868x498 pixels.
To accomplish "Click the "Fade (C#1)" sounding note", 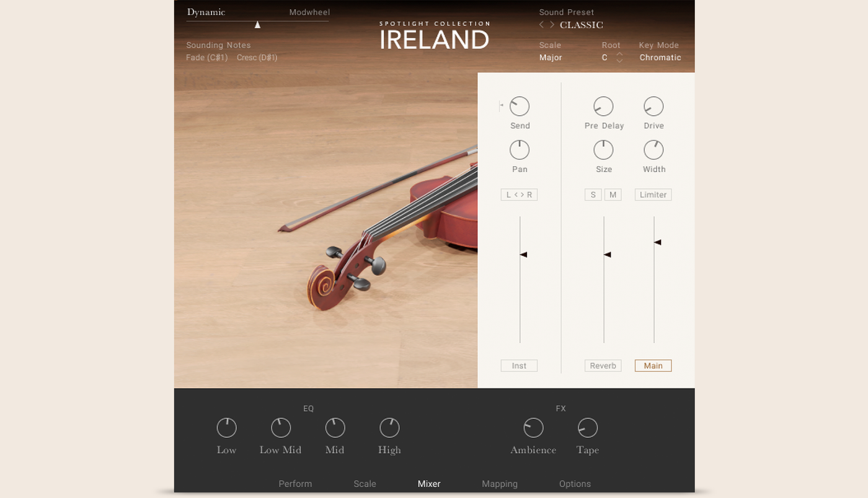I will (207, 58).
